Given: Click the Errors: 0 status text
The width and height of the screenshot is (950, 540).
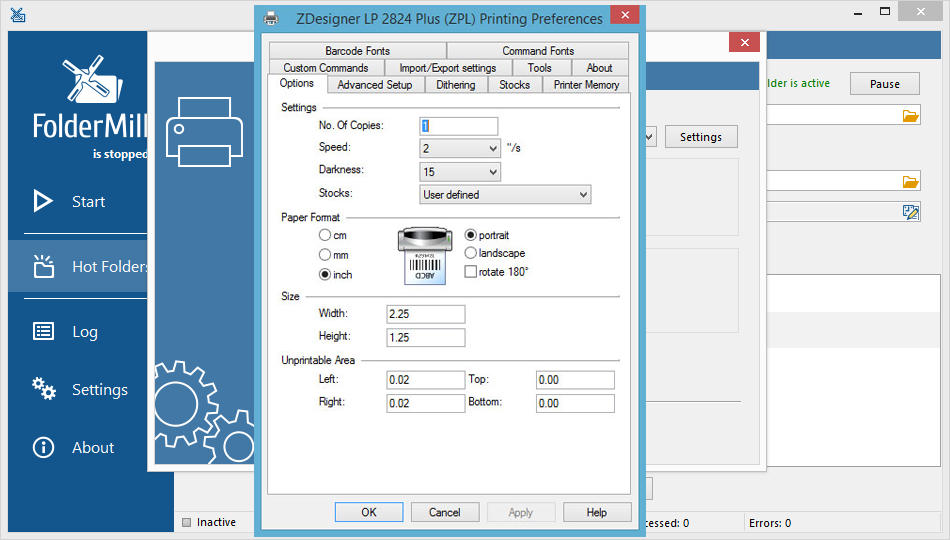Looking at the screenshot, I should (x=770, y=523).
